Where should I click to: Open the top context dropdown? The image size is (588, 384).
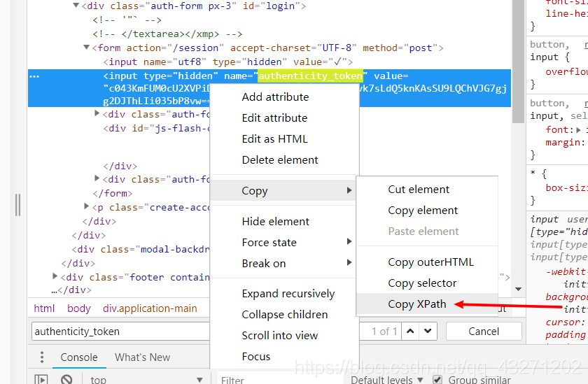[x=146, y=380]
